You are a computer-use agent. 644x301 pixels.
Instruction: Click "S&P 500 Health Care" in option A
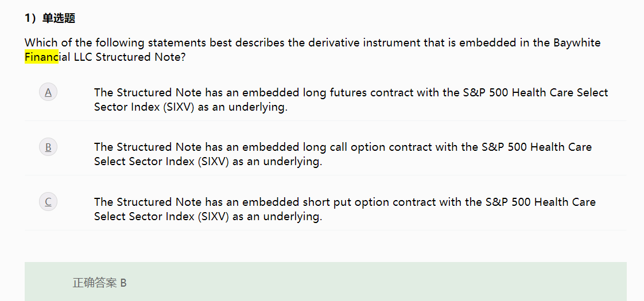(x=514, y=93)
